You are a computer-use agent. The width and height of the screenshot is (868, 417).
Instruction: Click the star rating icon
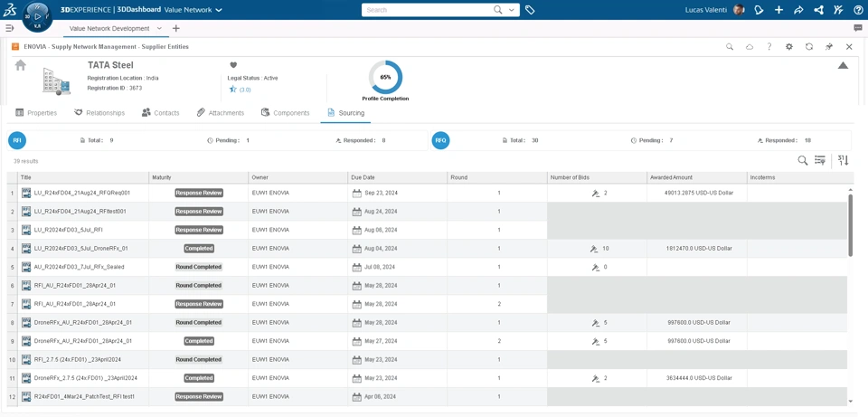[x=233, y=90]
